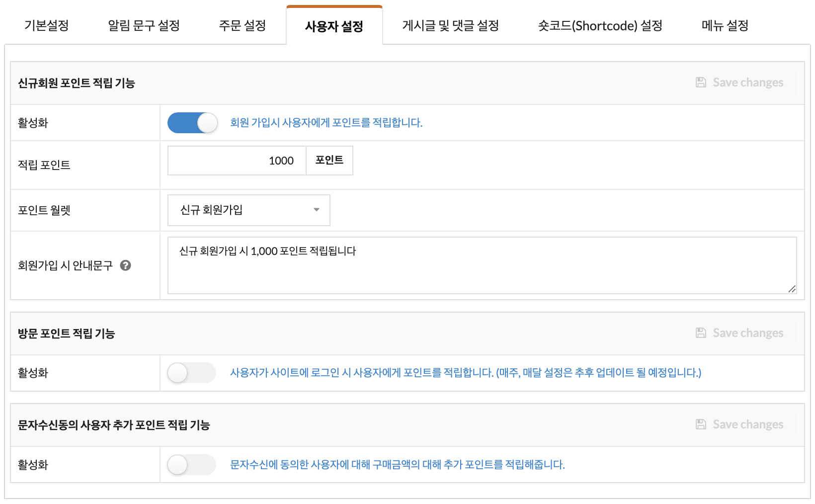Click save icon in 방문 포인트 적립 section
815x504 pixels.
(x=701, y=333)
